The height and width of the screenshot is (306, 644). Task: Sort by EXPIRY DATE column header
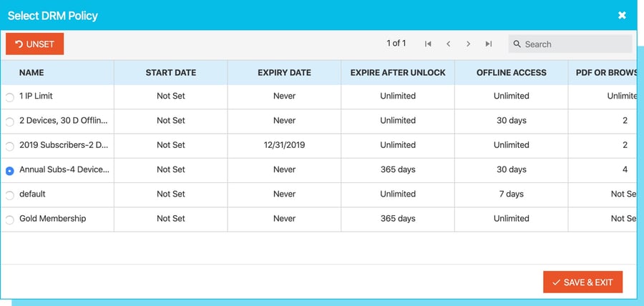284,73
